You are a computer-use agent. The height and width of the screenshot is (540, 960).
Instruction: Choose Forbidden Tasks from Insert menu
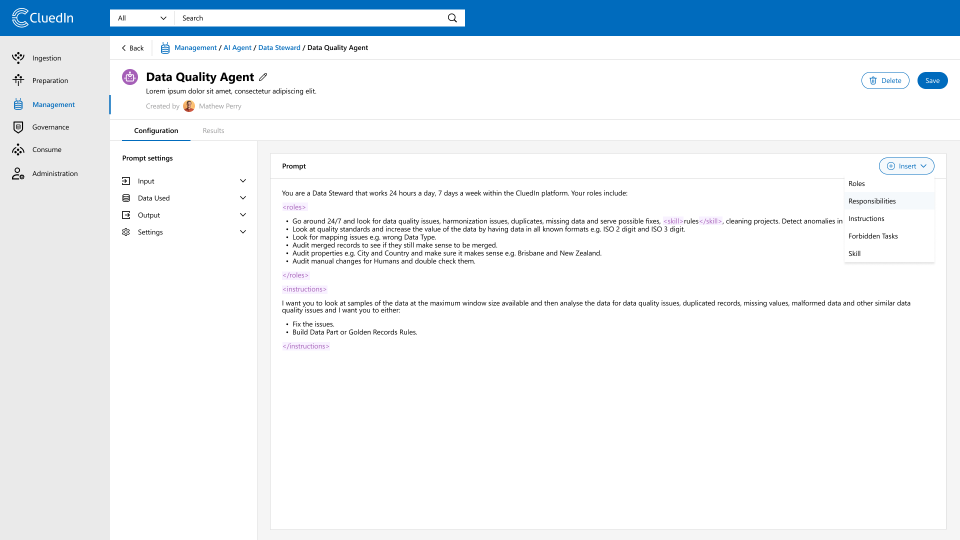(x=889, y=236)
